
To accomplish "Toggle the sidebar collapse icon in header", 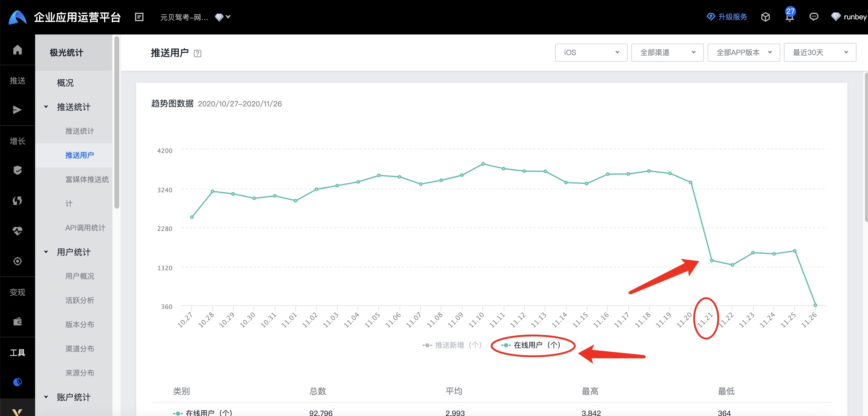I will [x=139, y=17].
